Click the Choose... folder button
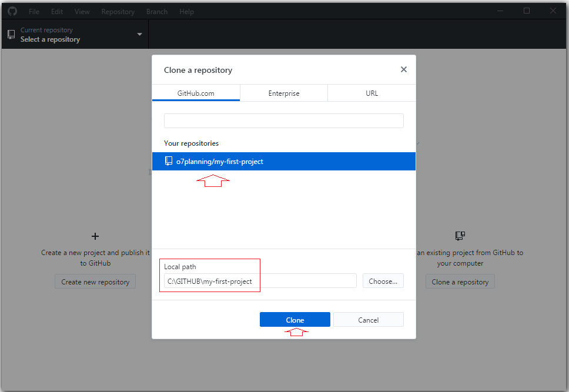 (x=383, y=281)
